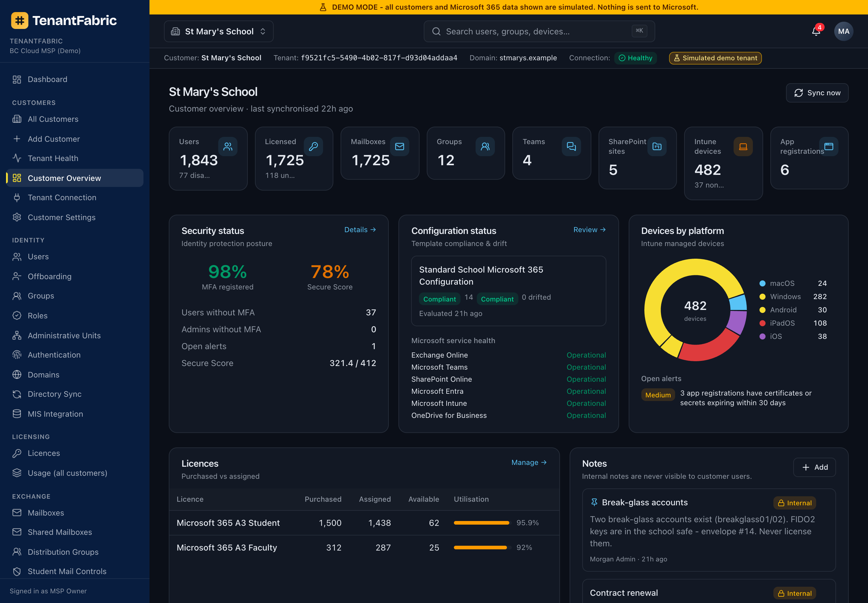Click the Authentication fingerprint icon in sidebar
This screenshot has height=603, width=868.
coord(17,355)
